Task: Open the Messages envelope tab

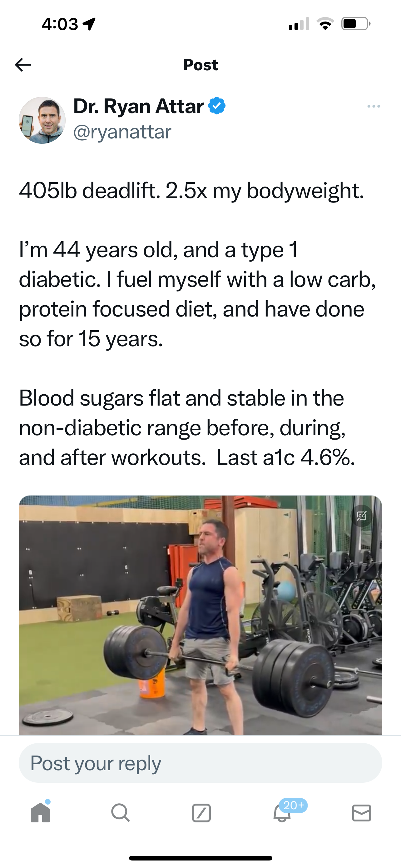Action: coord(362,813)
